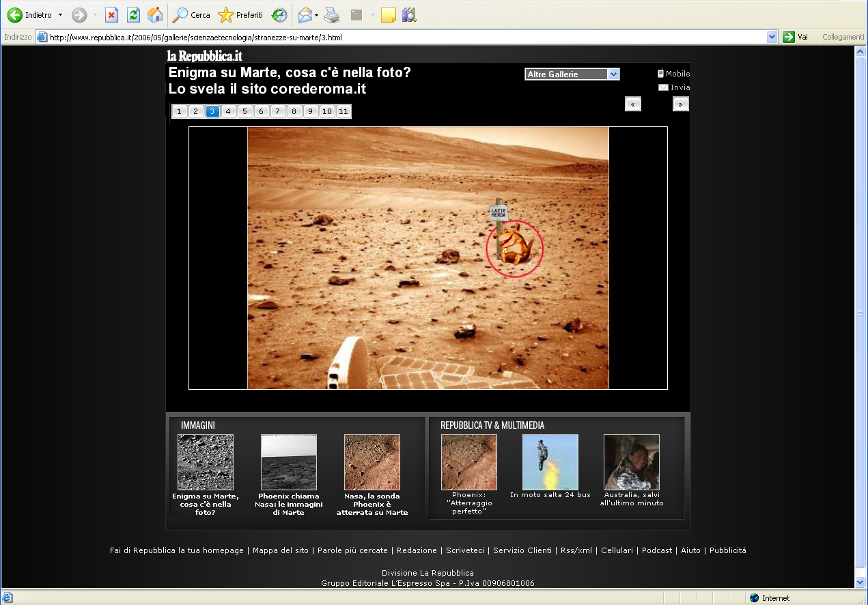Select gallery page 10
This screenshot has width=868, height=605.
coord(327,111)
